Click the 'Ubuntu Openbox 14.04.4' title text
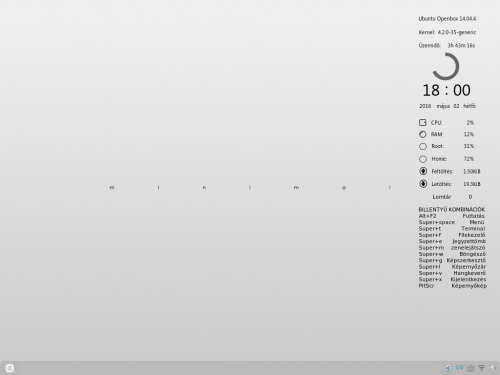 447,19
